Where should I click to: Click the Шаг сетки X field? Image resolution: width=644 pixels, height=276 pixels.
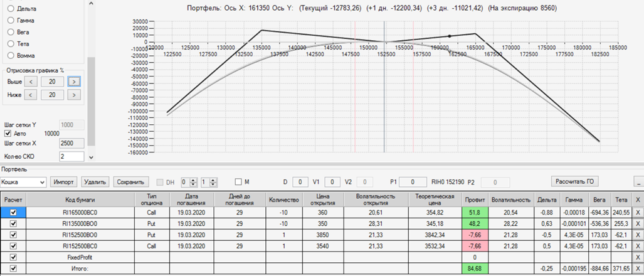coord(72,143)
